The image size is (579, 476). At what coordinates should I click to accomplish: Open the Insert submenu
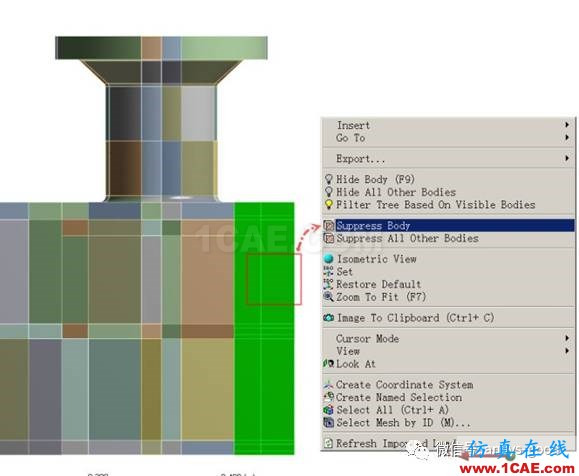point(448,125)
